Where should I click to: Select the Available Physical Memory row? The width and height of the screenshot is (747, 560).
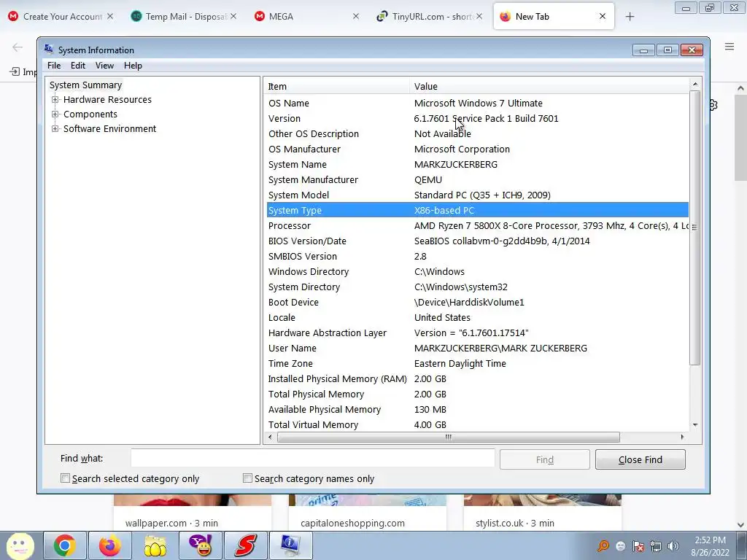477,410
